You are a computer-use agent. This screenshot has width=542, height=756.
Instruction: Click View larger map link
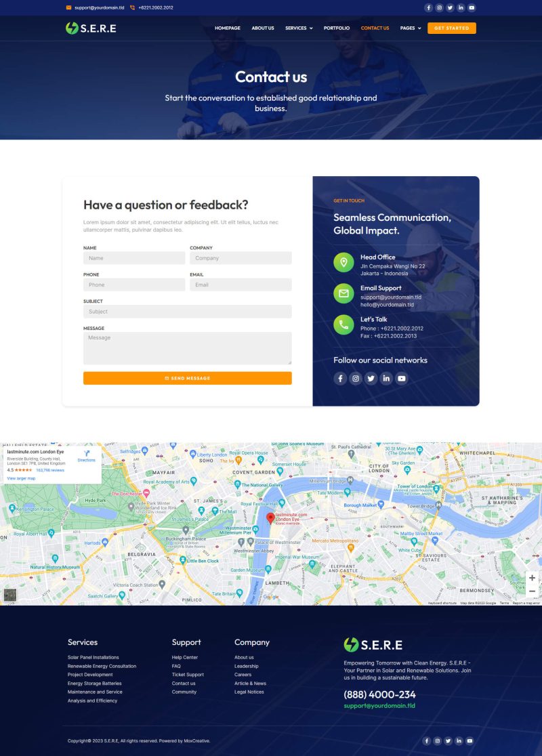21,478
